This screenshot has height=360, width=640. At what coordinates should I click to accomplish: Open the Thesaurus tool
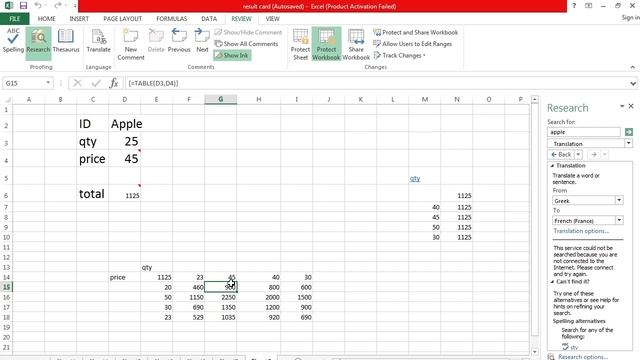pyautogui.click(x=66, y=41)
